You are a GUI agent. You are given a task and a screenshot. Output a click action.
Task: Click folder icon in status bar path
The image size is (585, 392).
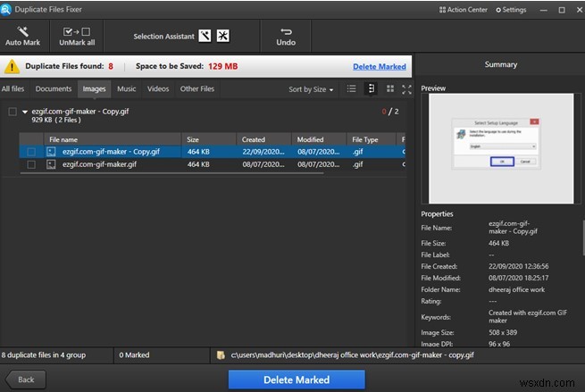click(221, 355)
